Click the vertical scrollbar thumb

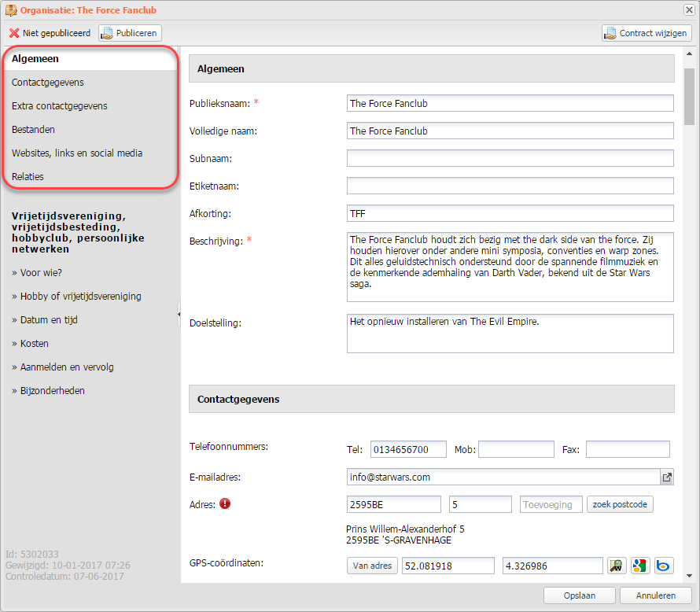[x=689, y=97]
